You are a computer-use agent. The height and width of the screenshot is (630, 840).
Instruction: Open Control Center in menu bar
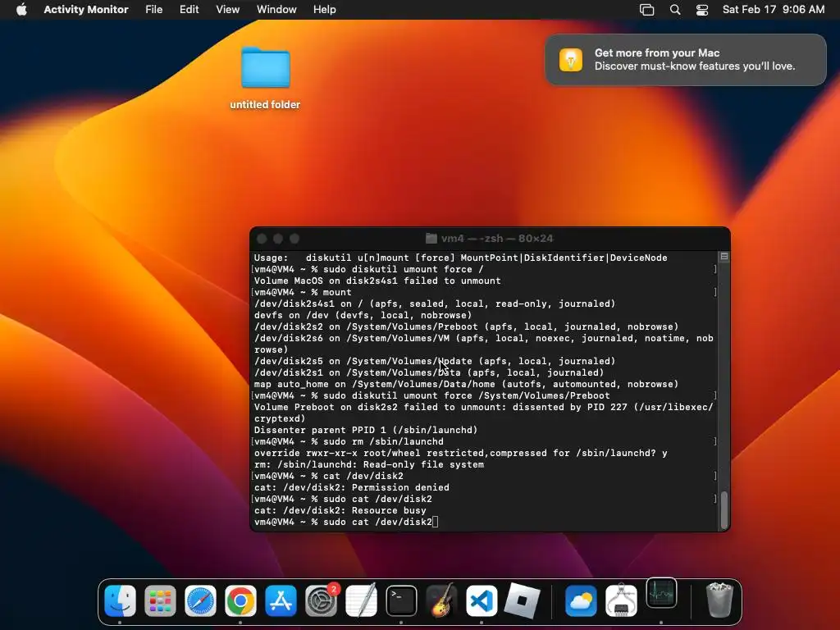[x=702, y=9]
